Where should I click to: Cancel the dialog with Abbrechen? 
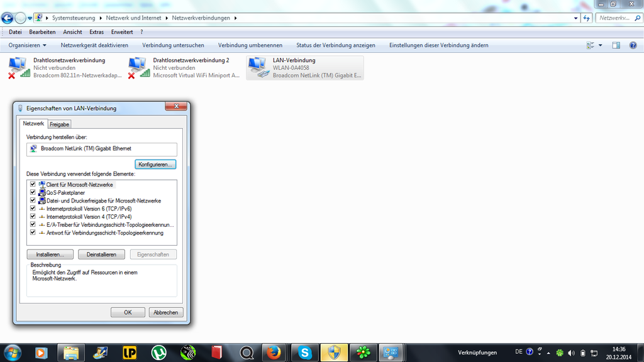click(165, 312)
